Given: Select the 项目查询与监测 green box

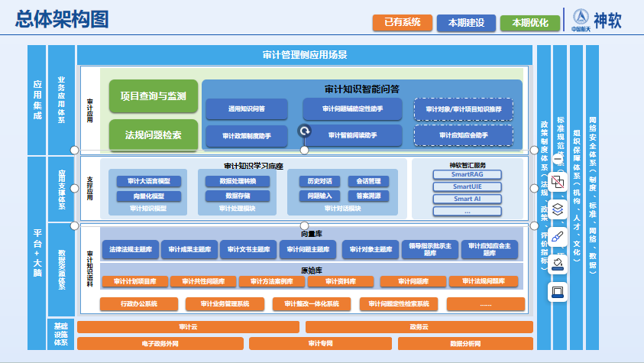Looking at the screenshot, I should coord(154,96).
